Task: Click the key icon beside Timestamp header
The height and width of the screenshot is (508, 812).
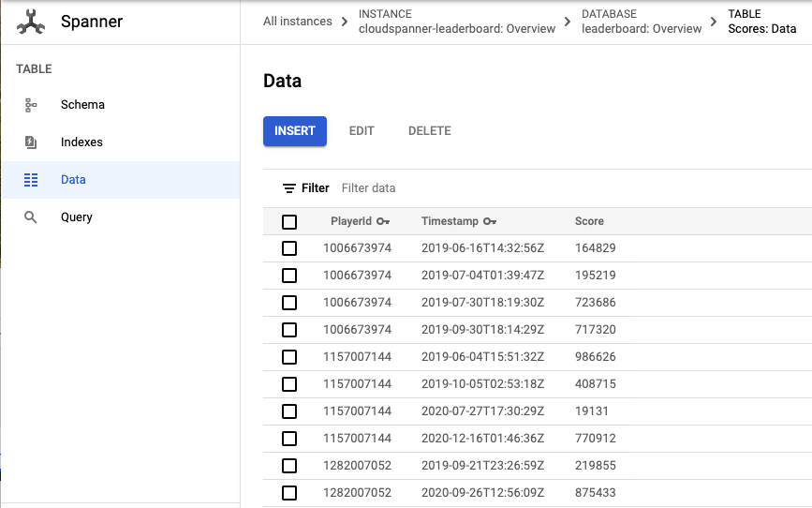Action: [490, 222]
